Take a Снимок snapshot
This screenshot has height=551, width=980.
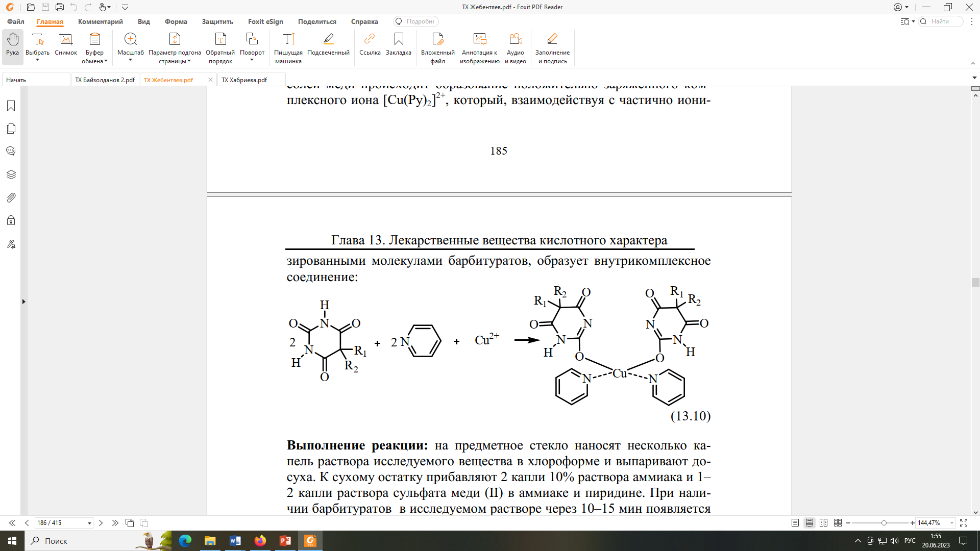[x=66, y=44]
